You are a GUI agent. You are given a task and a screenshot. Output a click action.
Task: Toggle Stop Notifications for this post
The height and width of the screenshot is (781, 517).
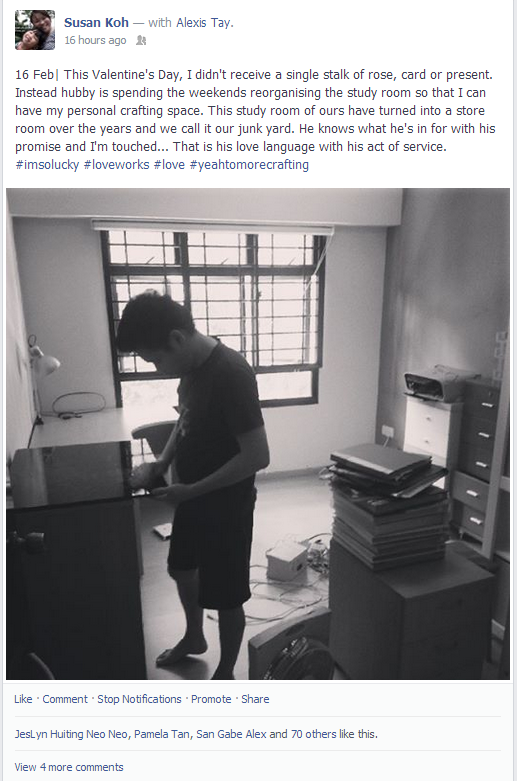click(x=139, y=699)
